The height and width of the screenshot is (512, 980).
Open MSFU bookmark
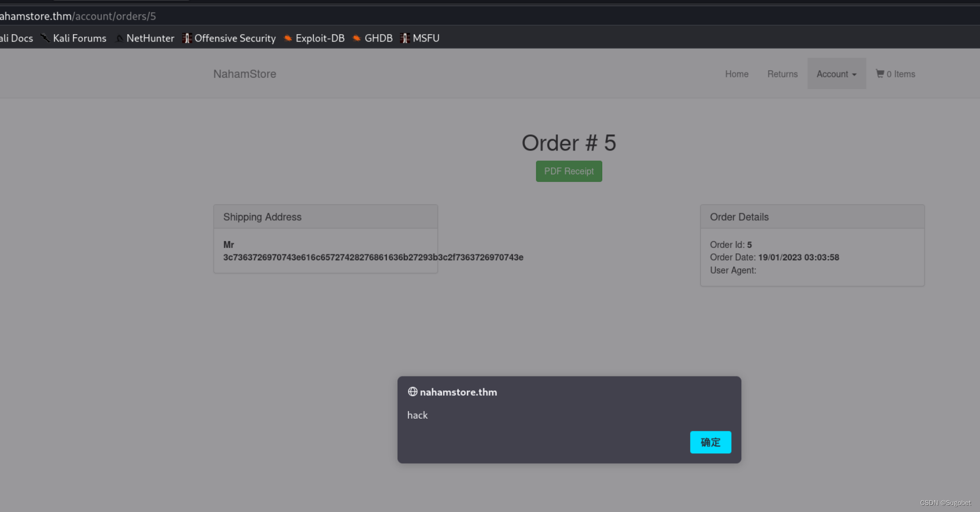pos(420,38)
